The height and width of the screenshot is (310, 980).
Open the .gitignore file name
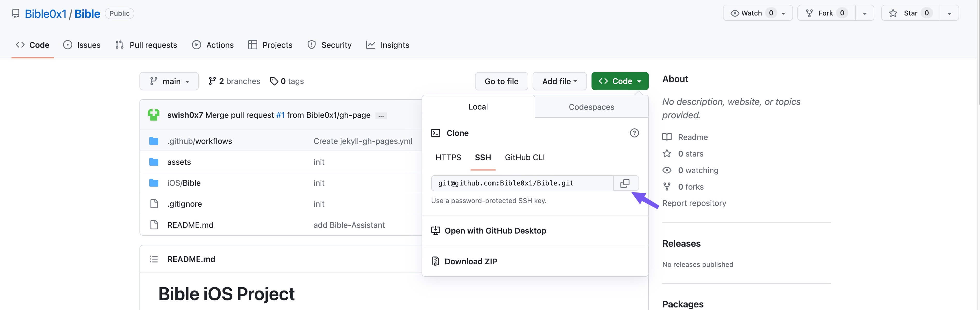point(184,204)
